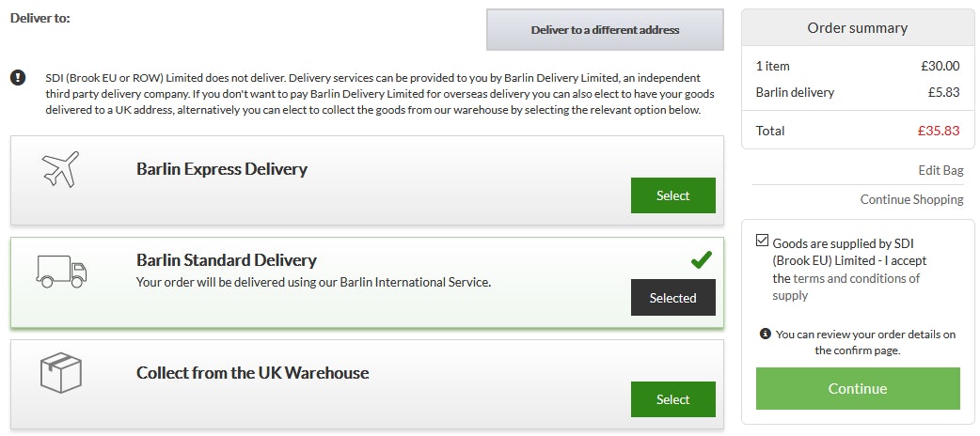
Task: Click the Barlin Express Delivery heading
Action: pyautogui.click(x=222, y=169)
